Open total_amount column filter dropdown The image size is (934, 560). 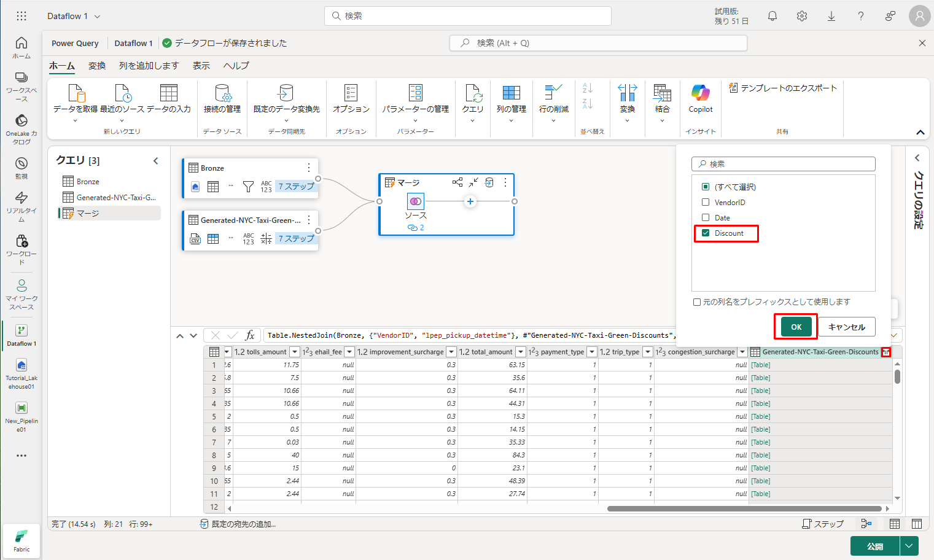pos(521,352)
